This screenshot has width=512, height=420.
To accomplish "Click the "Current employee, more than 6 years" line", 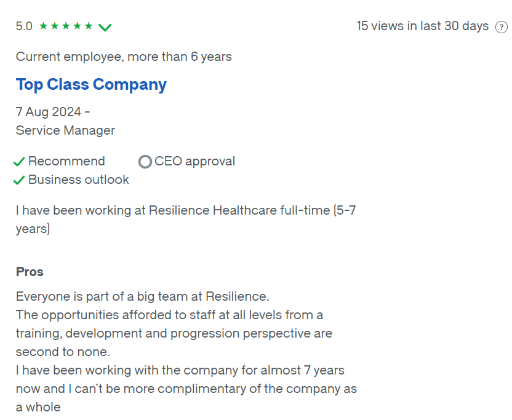I will (x=124, y=57).
